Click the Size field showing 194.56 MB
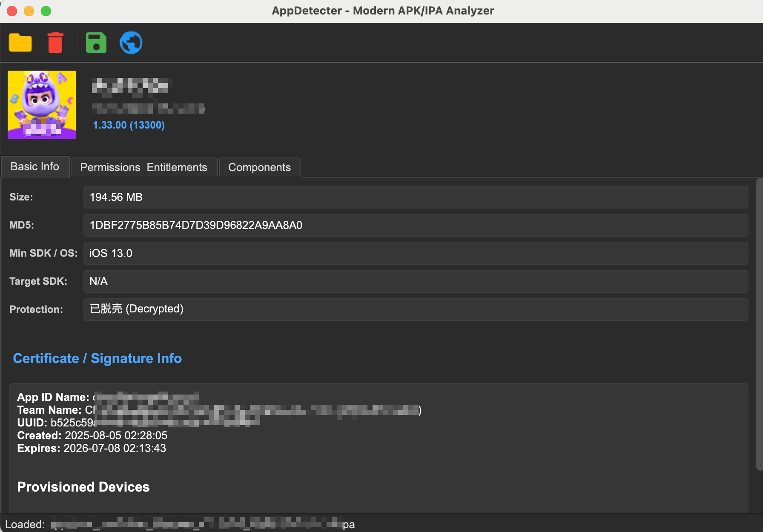Screen dimensions: 763x532 (x=416, y=197)
